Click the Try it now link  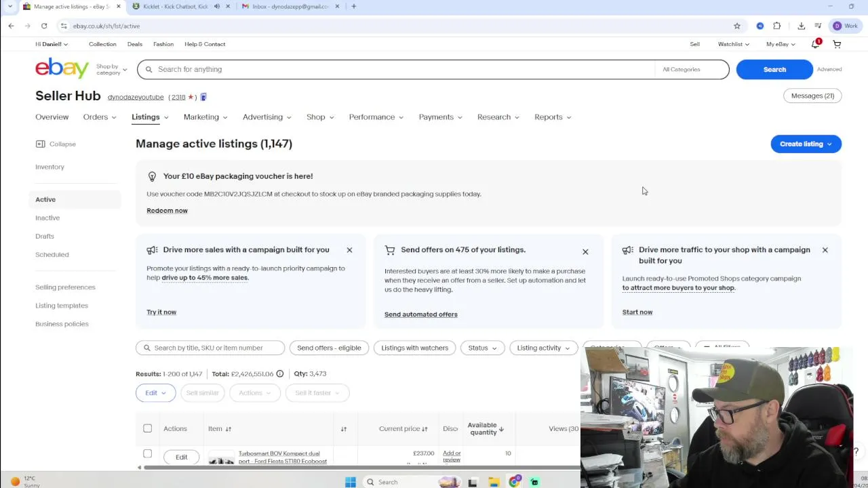(x=161, y=312)
